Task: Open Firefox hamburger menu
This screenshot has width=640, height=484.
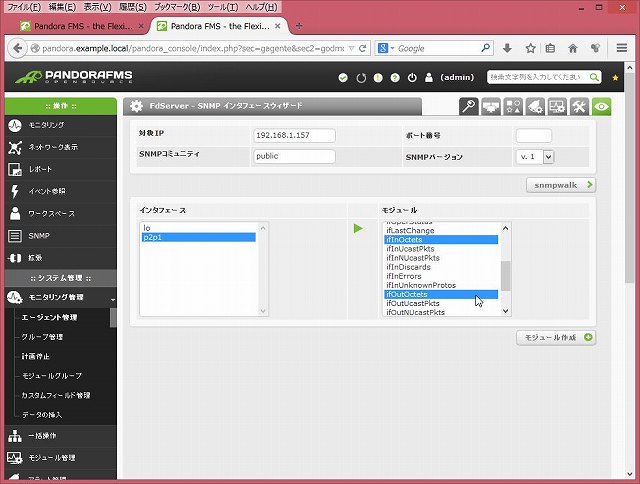Action: [x=621, y=48]
